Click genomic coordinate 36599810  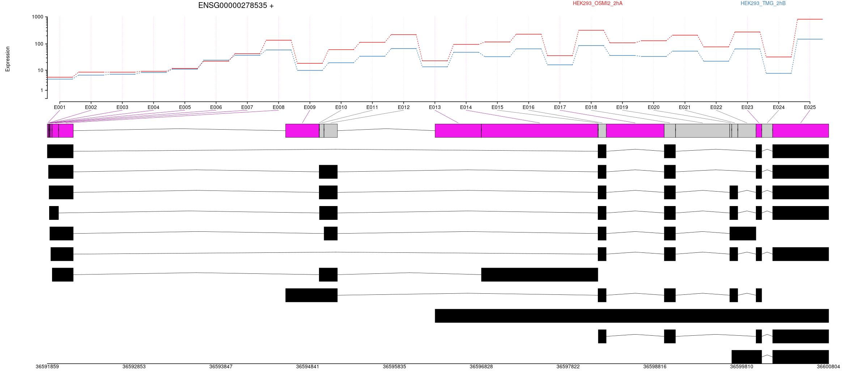[x=742, y=367]
